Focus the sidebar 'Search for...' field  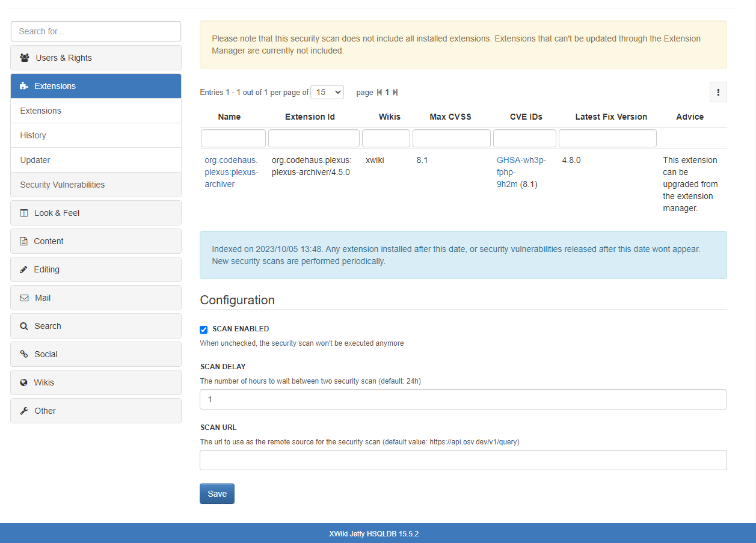[96, 31]
